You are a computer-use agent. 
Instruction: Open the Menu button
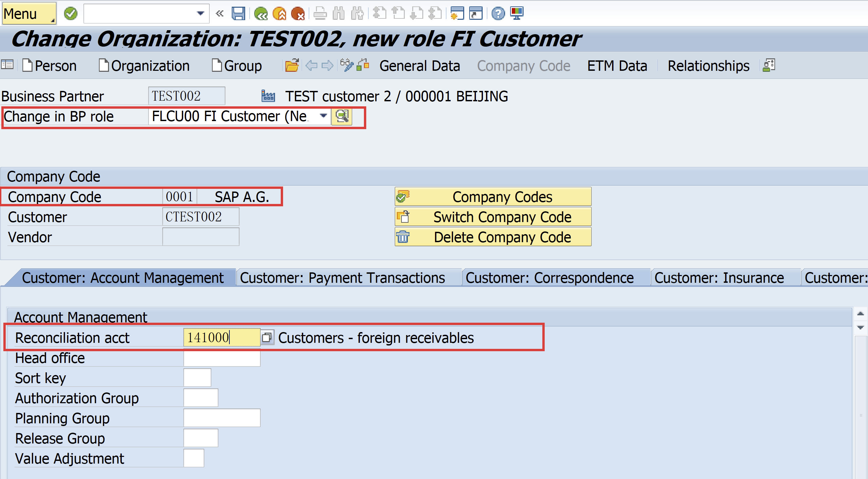tap(29, 13)
